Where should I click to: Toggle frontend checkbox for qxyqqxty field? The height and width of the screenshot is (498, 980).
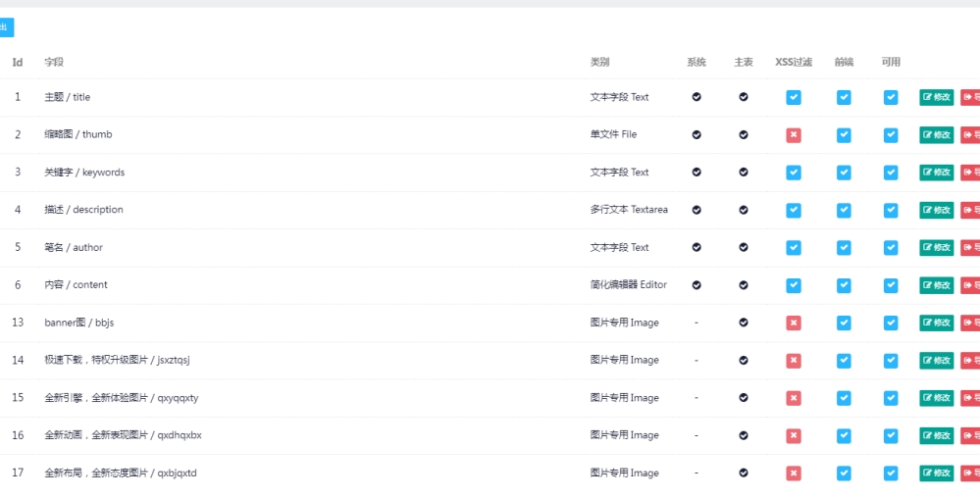pos(844,398)
